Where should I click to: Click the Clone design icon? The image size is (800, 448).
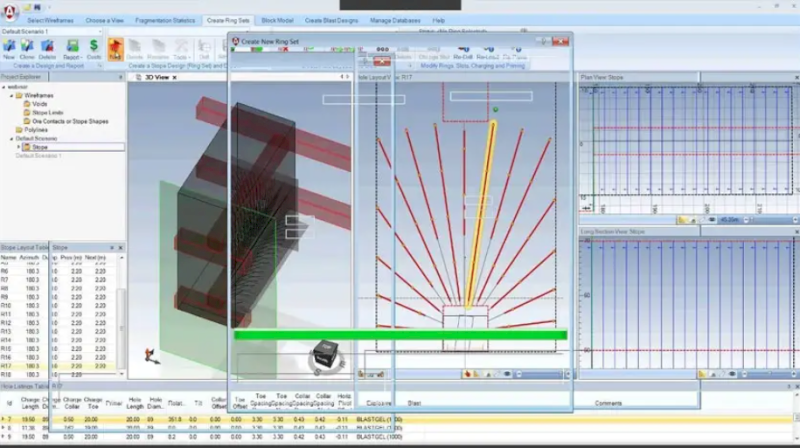coord(27,49)
